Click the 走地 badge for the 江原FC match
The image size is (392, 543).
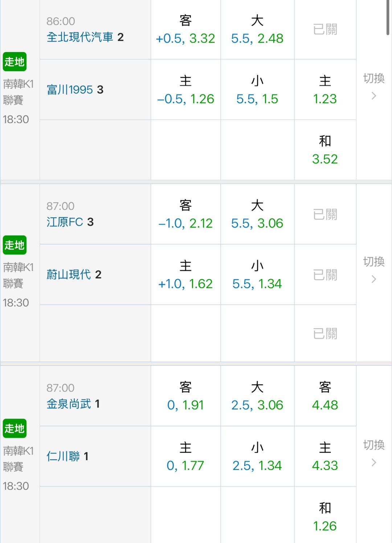[x=15, y=245]
